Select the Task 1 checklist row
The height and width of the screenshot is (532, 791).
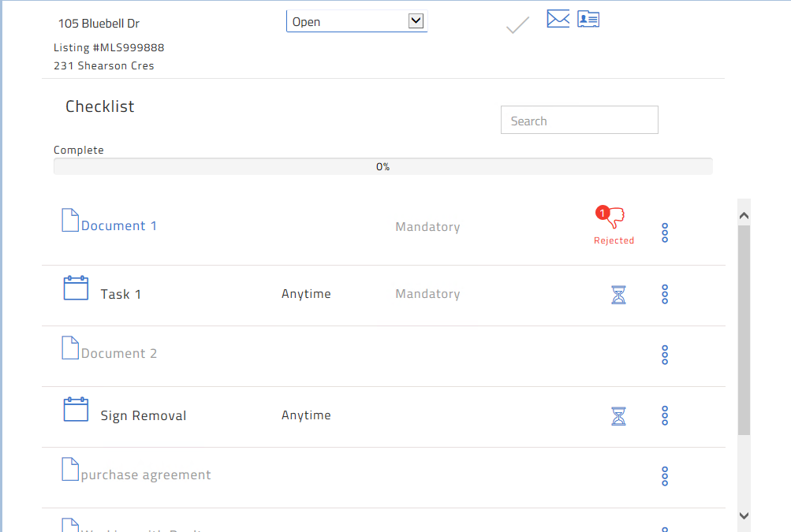(121, 293)
